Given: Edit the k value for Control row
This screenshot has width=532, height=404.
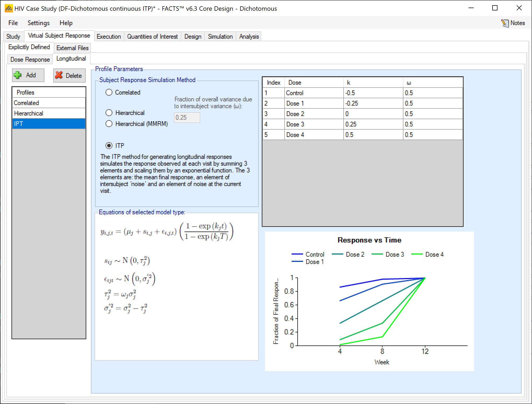Looking at the screenshot, I should (x=373, y=93).
